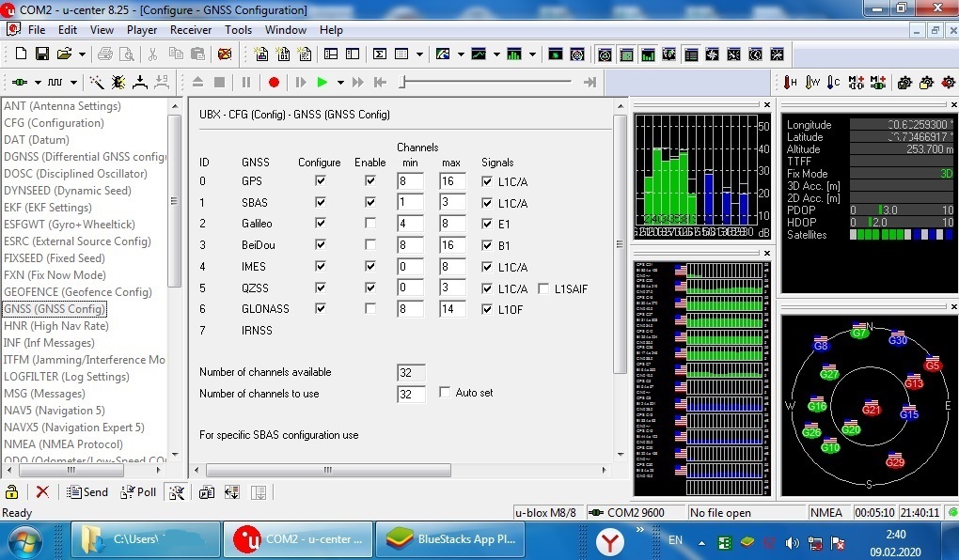Tick the GLONASS Enable checkbox
This screenshot has height=560, width=959.
(370, 308)
